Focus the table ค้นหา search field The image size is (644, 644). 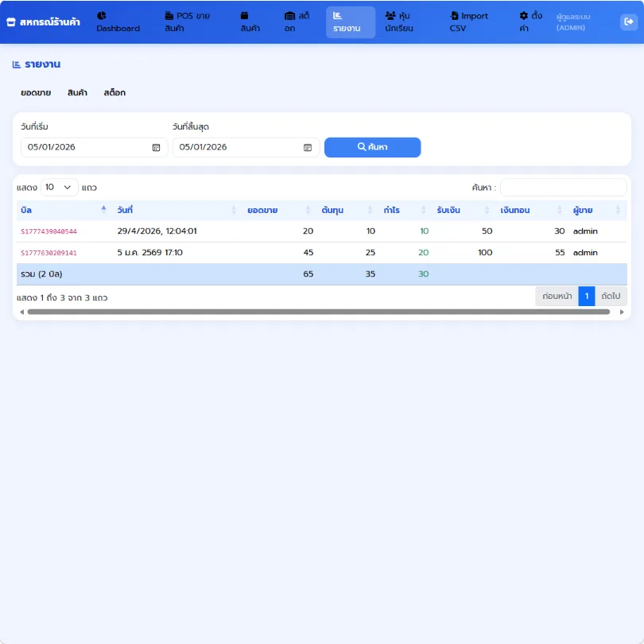(564, 188)
